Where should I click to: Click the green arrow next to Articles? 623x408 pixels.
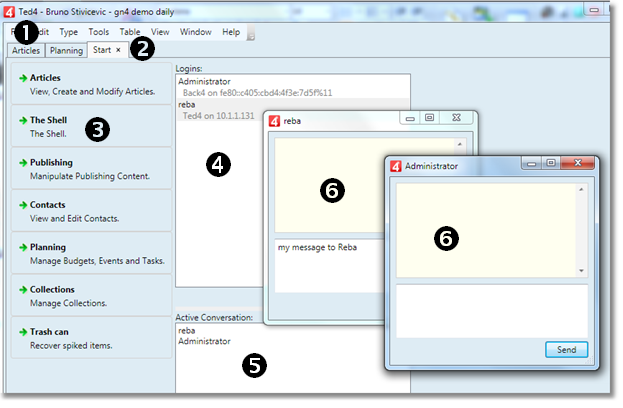tap(23, 78)
